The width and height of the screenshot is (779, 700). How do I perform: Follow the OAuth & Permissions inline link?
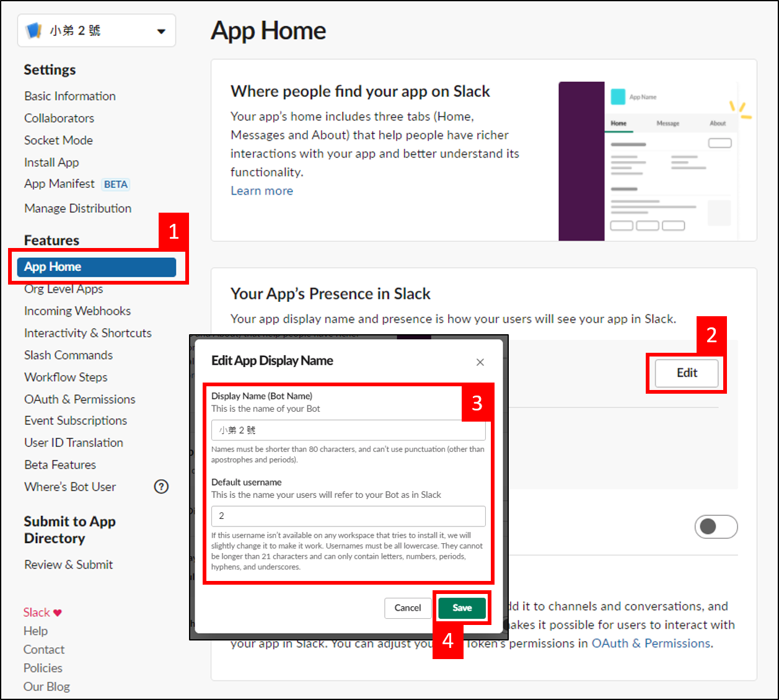[651, 644]
